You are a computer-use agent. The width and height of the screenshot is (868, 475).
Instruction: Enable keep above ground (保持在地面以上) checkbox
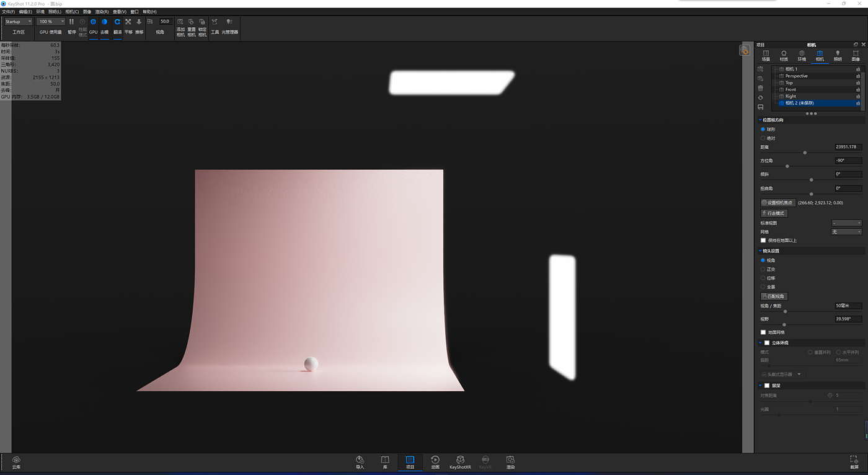(763, 241)
